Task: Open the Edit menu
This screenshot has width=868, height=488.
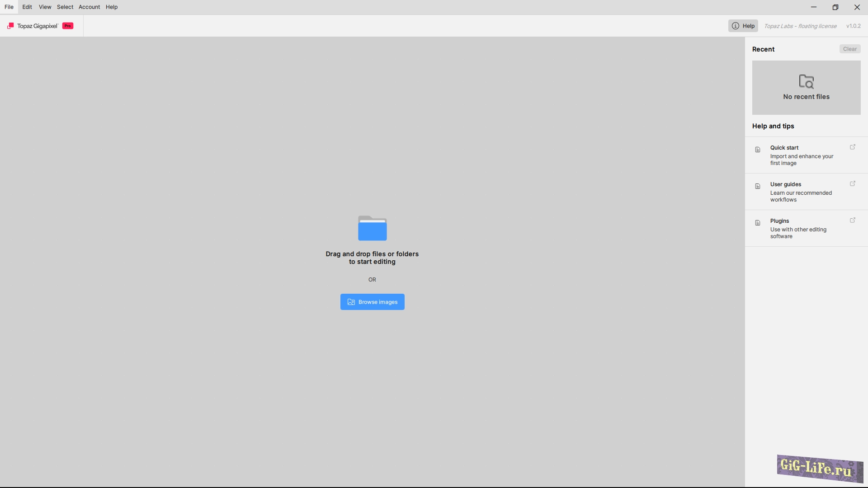Action: (27, 7)
